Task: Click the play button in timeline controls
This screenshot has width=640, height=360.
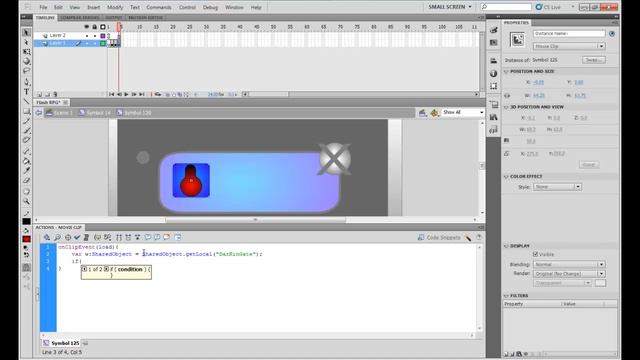Action: 127,94
